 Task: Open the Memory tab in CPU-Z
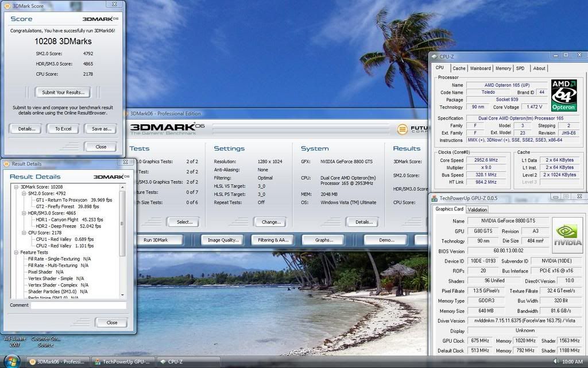click(503, 68)
